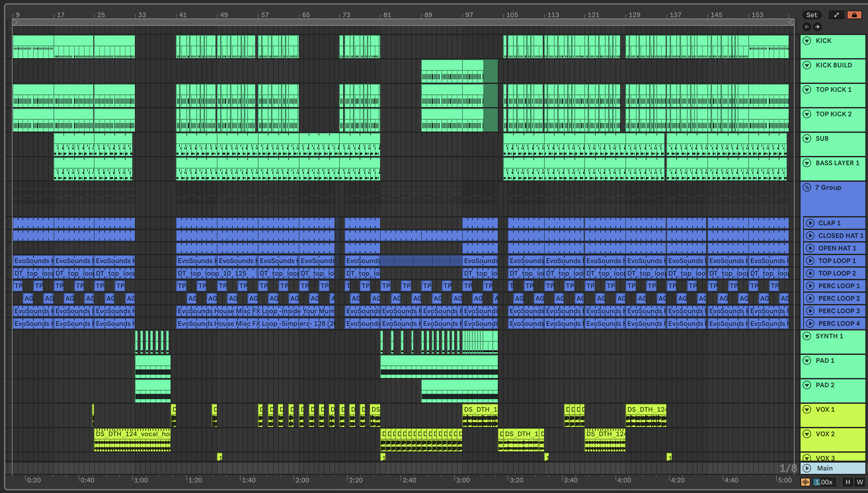Unfold the PERC LOOP 4 track

click(x=810, y=323)
